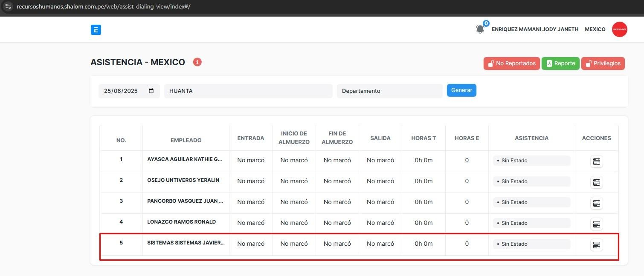Screen dimensions: 644x276
Task: Open Sin Estado selector for row 5
Action: click(x=531, y=244)
